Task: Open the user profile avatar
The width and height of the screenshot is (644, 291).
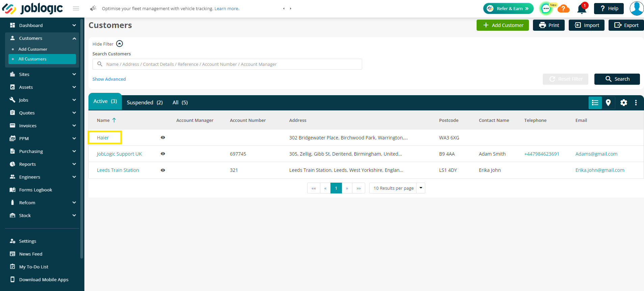Action: point(637,8)
